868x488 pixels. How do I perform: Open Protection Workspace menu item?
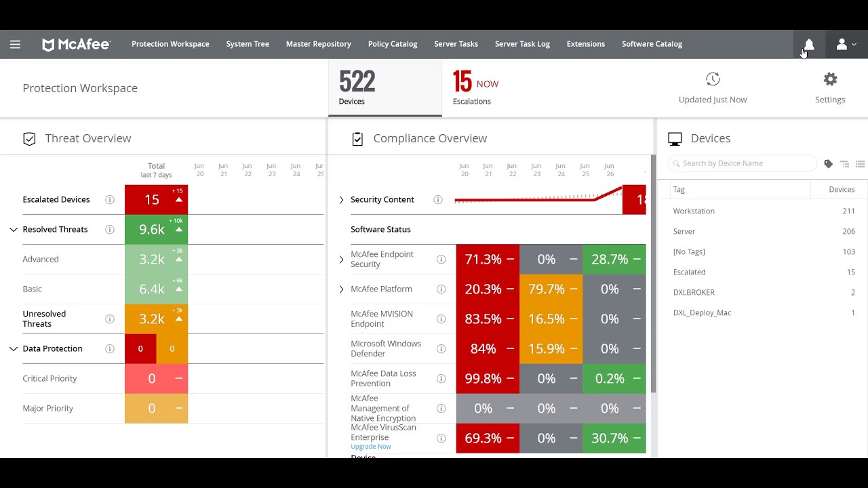[170, 44]
